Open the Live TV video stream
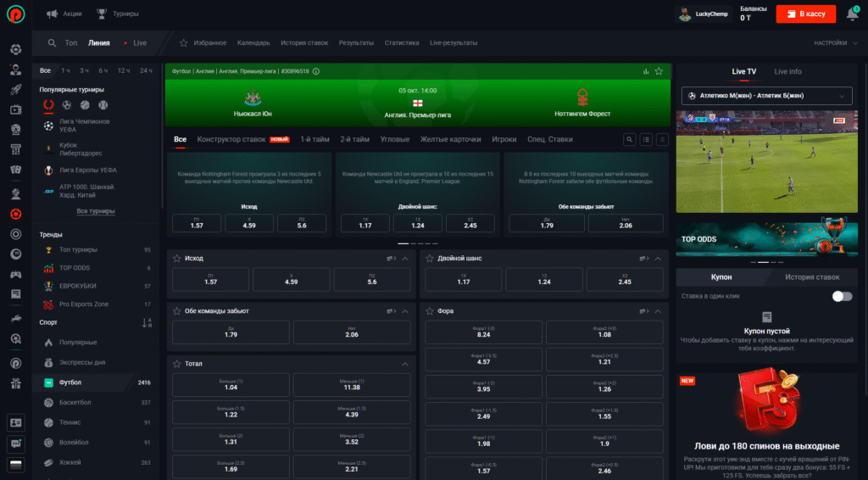Screen dimensions: 868x480 (x=766, y=161)
